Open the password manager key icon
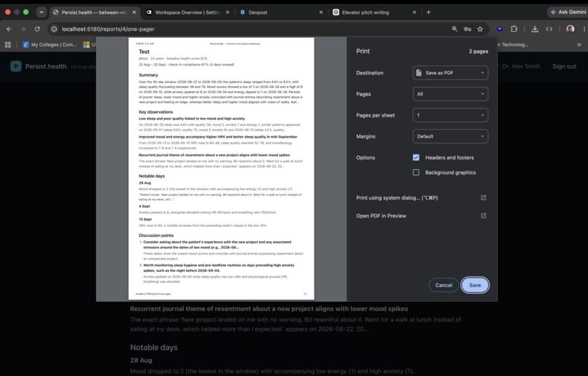588x376 pixels. pyautogui.click(x=467, y=29)
